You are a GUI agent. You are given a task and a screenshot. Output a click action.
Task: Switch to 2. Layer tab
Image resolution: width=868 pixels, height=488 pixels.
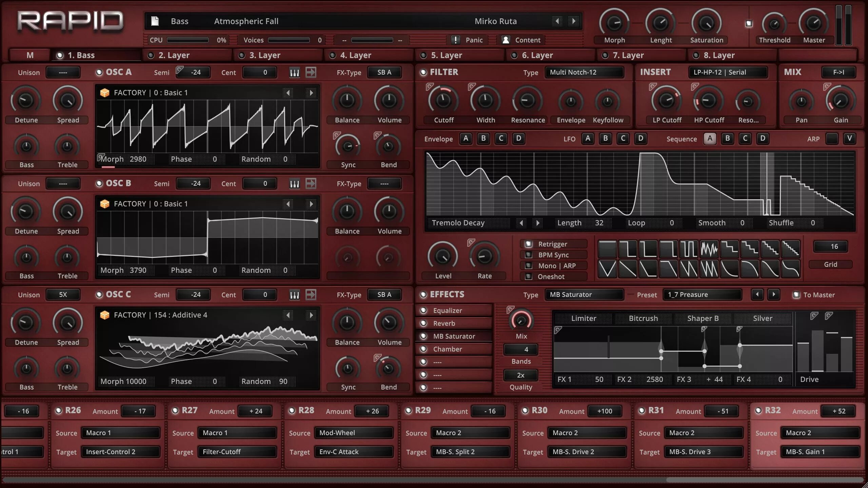point(187,55)
